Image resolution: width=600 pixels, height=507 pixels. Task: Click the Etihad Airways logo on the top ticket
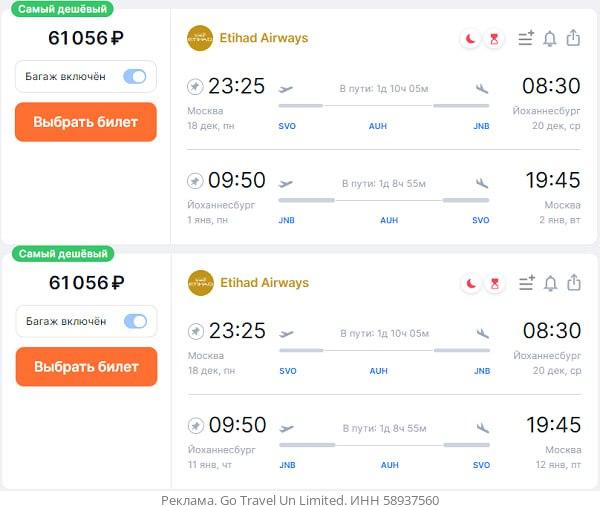(200, 38)
